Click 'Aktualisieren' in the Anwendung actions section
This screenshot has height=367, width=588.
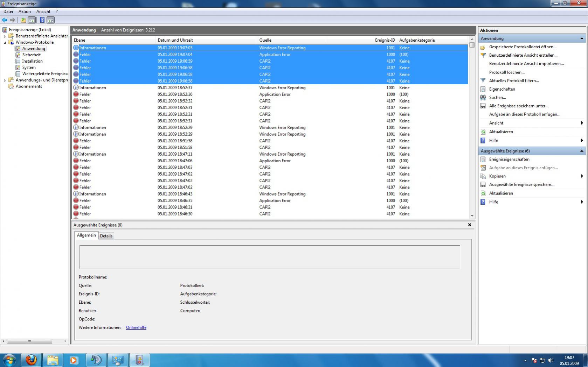(x=501, y=132)
